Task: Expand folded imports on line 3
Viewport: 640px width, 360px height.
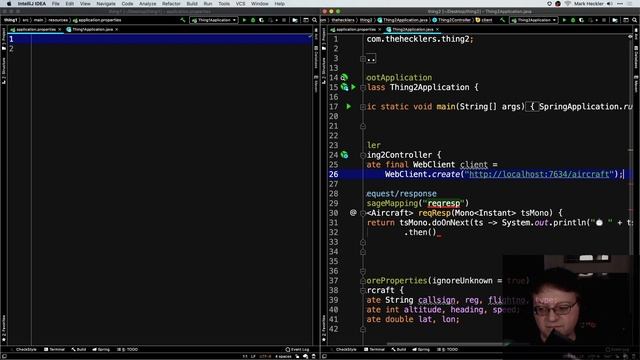Action: 362,59
